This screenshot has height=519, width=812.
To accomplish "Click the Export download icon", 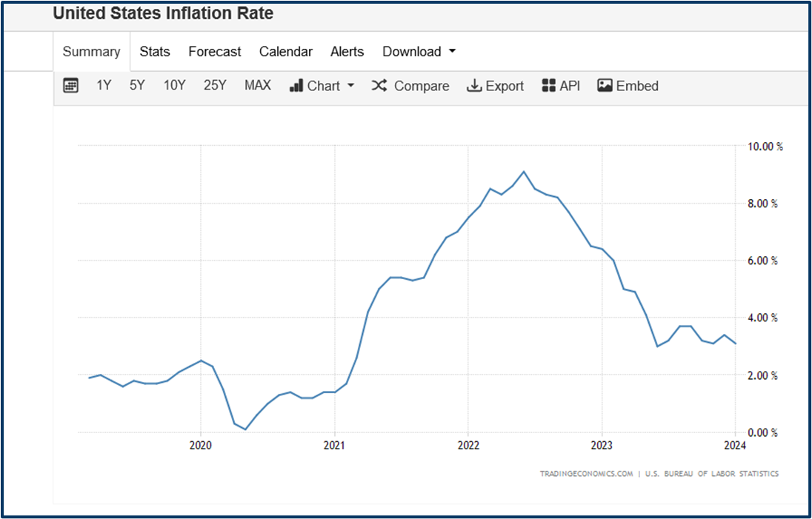I will tap(473, 85).
